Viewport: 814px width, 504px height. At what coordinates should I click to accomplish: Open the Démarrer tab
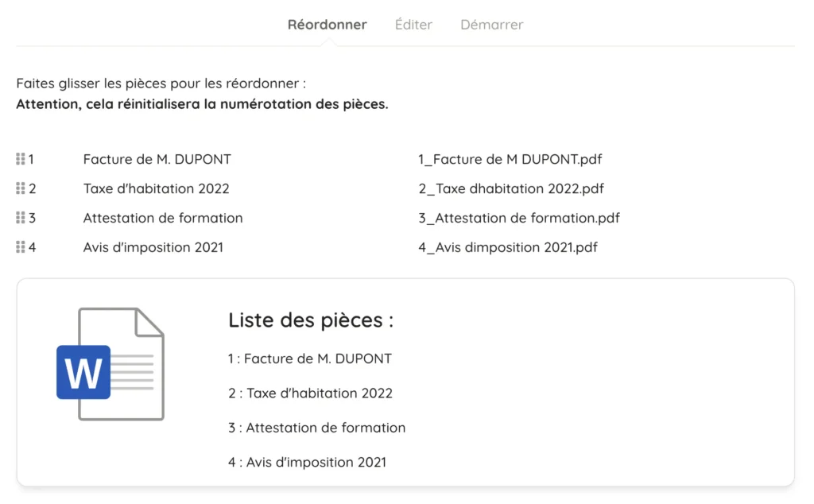491,25
